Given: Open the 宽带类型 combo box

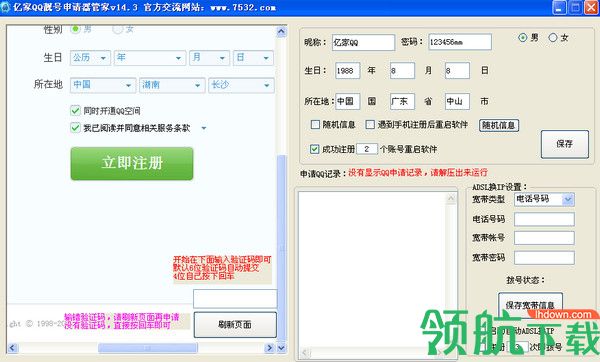Looking at the screenshot, I should click(x=544, y=199).
